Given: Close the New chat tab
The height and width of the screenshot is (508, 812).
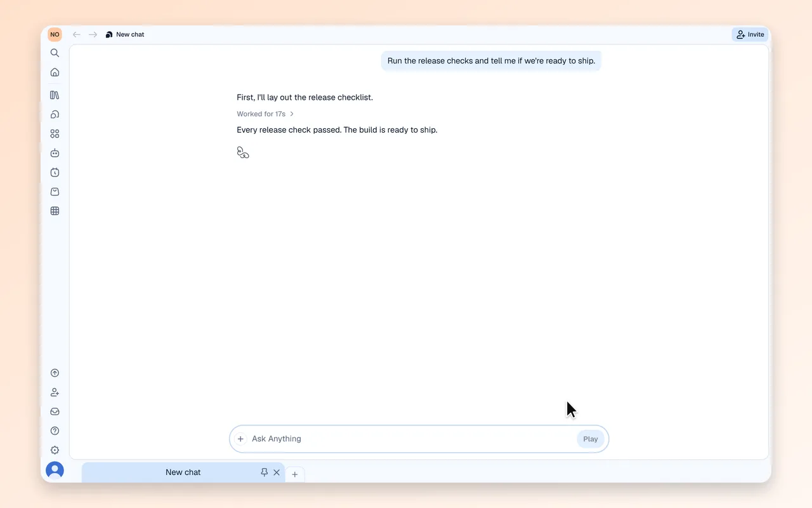Looking at the screenshot, I should click(x=277, y=472).
